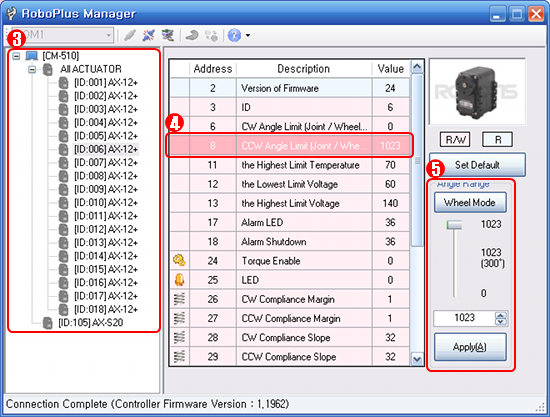Click the Wheel Mode button

(x=470, y=202)
